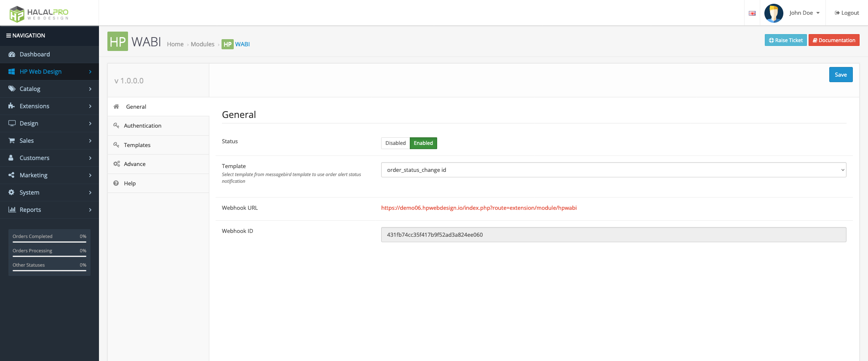
Task: Click the Customers user icon
Action: [11, 158]
